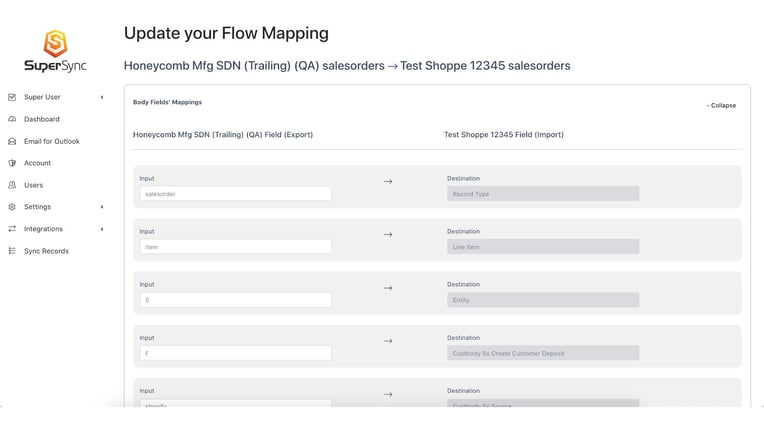Click the Update your Flow Mapping title
The height and width of the screenshot is (429, 764).
226,33
